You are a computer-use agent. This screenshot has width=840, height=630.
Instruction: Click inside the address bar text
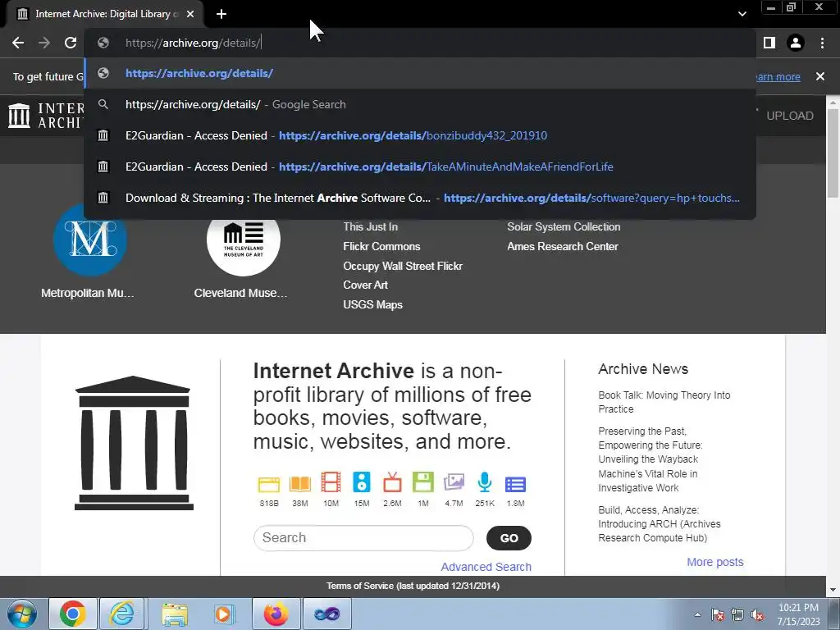tap(193, 43)
